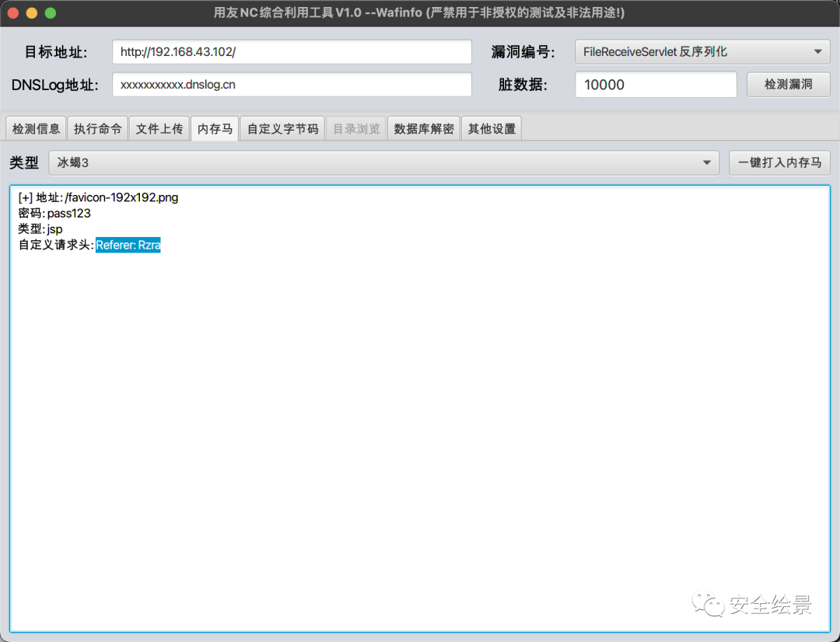Screen dimensions: 840x642
Task: Switch to the 数据库解密 tab
Action: point(424,129)
